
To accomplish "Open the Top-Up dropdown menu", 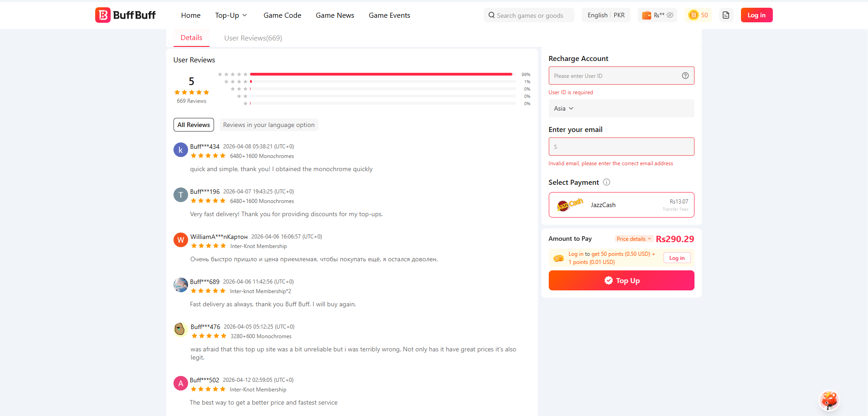I will pos(231,15).
